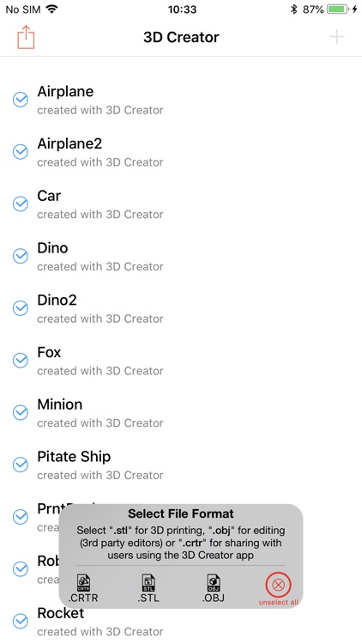Tap the share export icon
The image size is (362, 644).
tap(26, 37)
